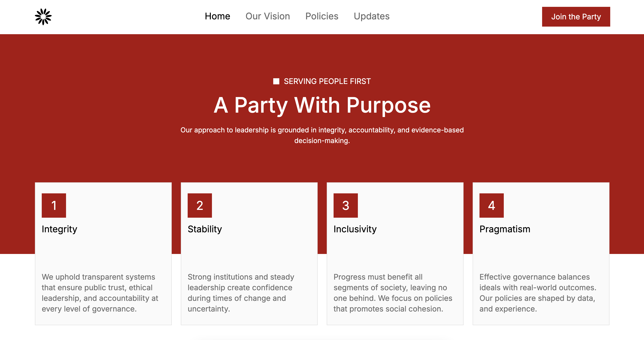Image resolution: width=644 pixels, height=340 pixels.
Task: Click the starburst logo icon
Action: (x=43, y=17)
